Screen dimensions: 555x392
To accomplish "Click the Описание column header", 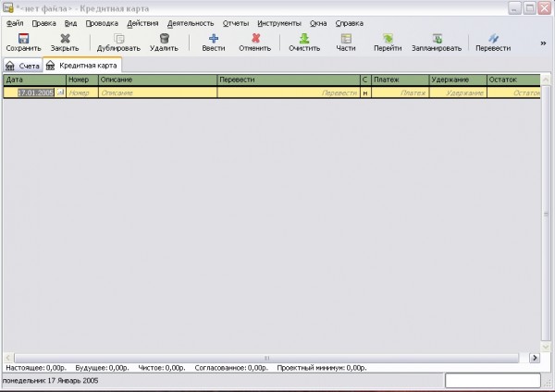I will pyautogui.click(x=158, y=80).
